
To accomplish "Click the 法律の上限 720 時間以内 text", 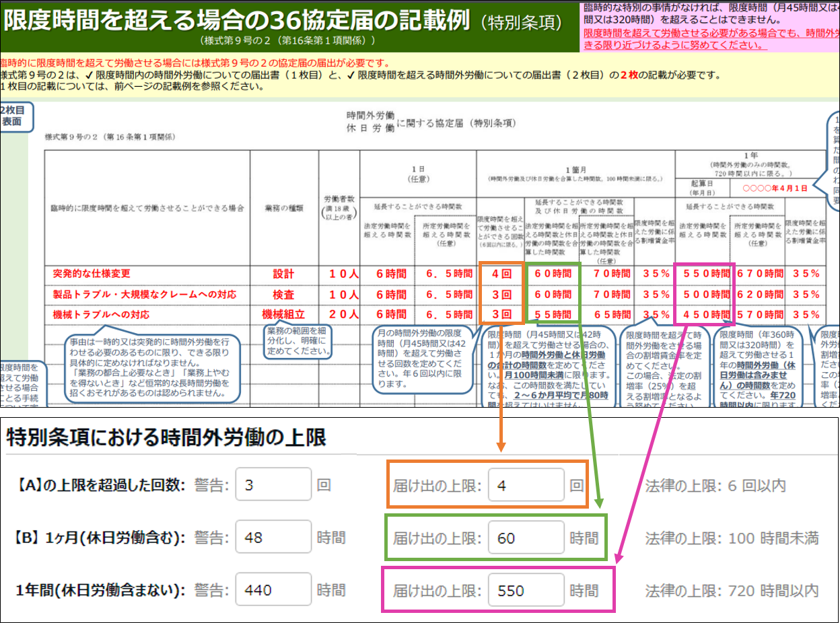I will [732, 591].
